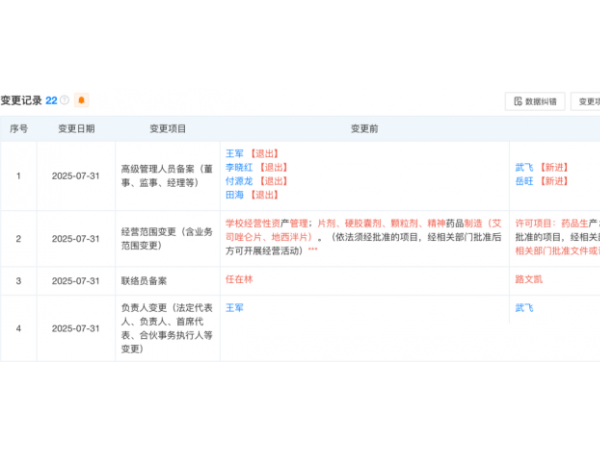Click the 变更日期 column header

[x=76, y=128]
